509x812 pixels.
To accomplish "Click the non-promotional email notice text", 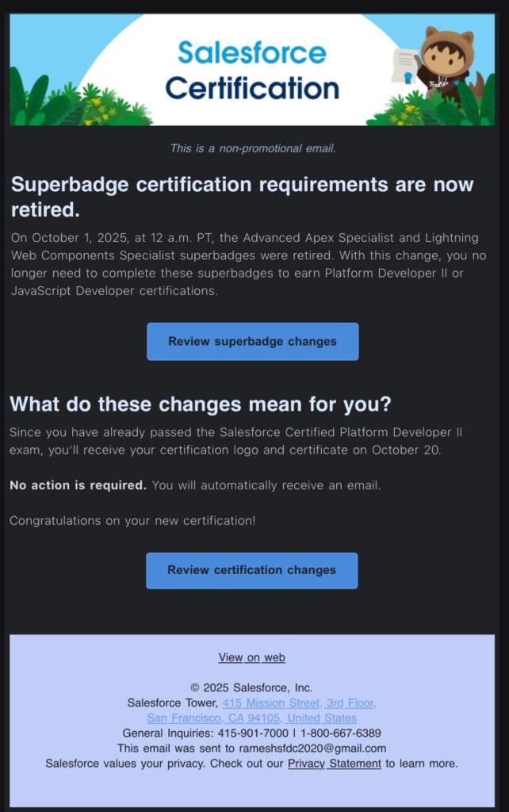I will click(x=252, y=148).
